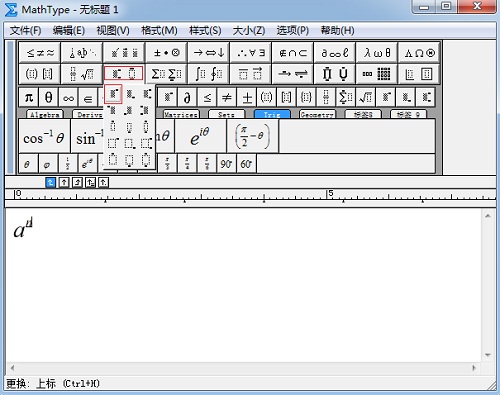Insert the (π/2 − θ) expression

click(x=252, y=136)
